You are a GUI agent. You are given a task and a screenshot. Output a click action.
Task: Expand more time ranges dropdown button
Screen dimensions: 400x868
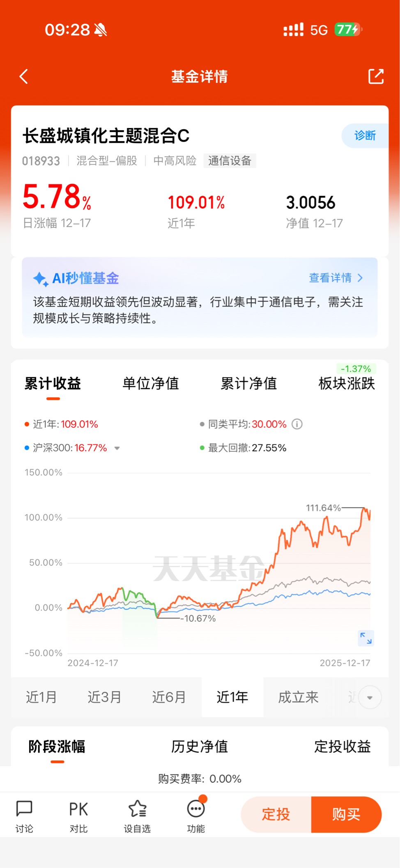pos(370,697)
